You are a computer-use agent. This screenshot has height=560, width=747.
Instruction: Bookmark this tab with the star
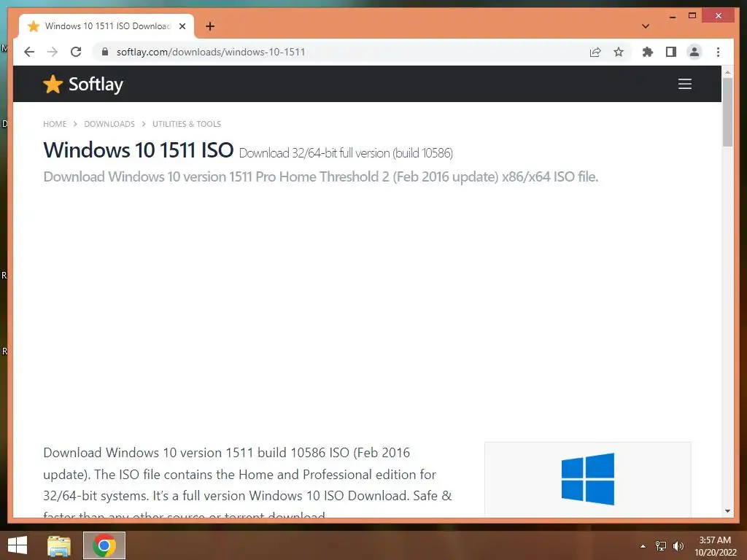click(619, 52)
